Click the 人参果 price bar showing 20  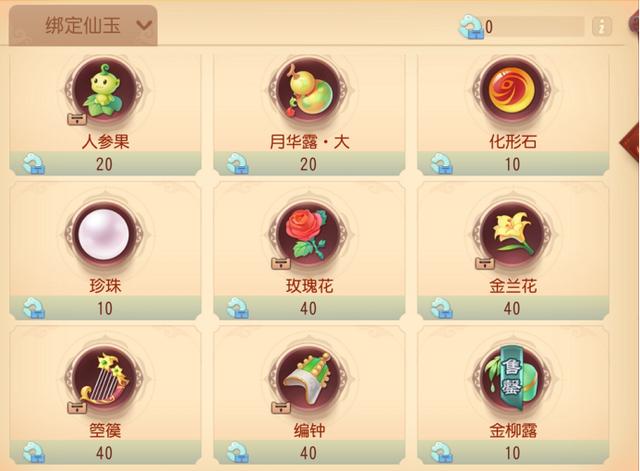[105, 164]
